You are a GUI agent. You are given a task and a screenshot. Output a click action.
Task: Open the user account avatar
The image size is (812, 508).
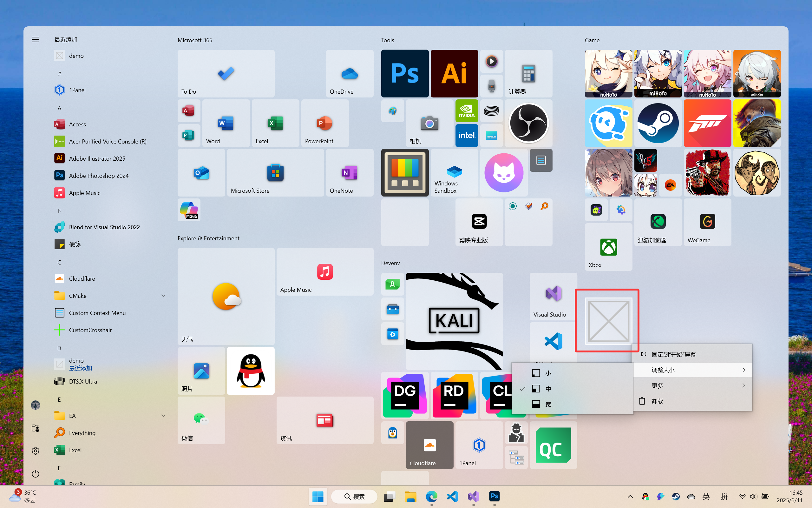tap(36, 405)
